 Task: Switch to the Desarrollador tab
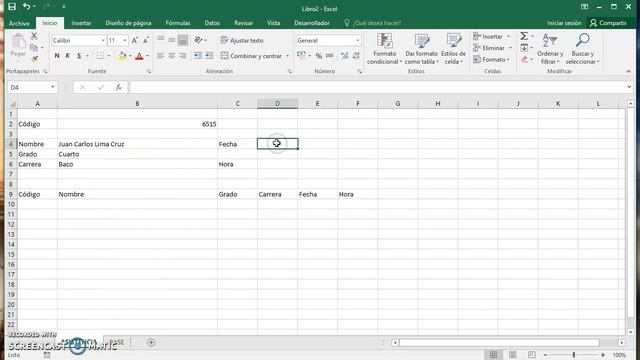[x=312, y=23]
